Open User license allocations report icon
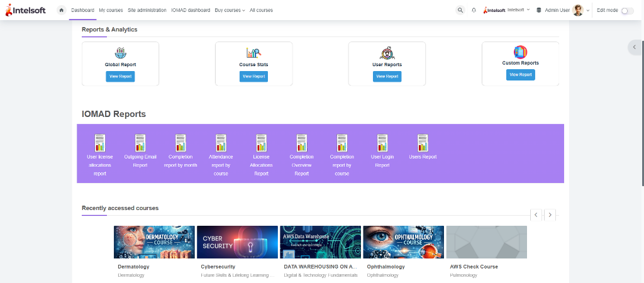The height and width of the screenshot is (283, 644). tap(100, 143)
